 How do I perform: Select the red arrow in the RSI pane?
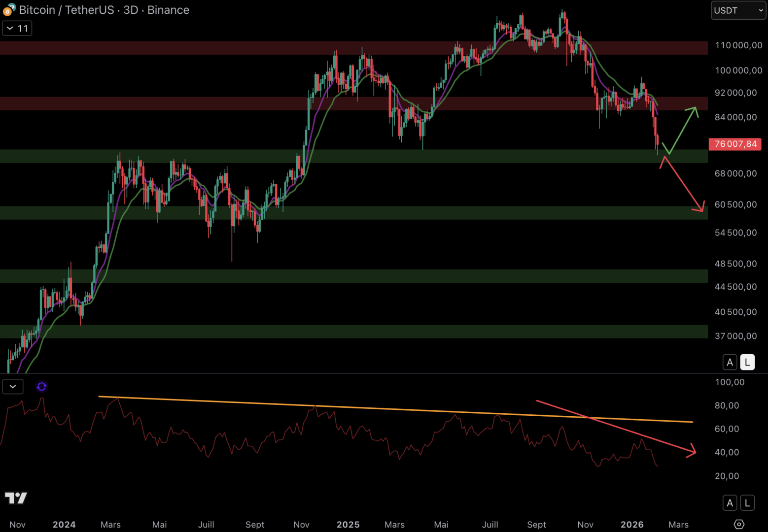pyautogui.click(x=616, y=426)
